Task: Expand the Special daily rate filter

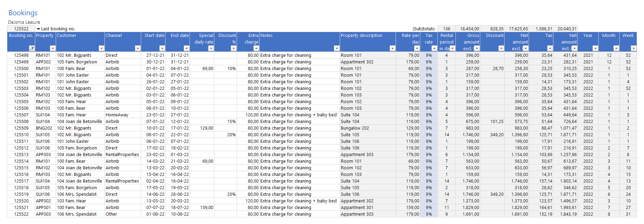Action: [211, 48]
